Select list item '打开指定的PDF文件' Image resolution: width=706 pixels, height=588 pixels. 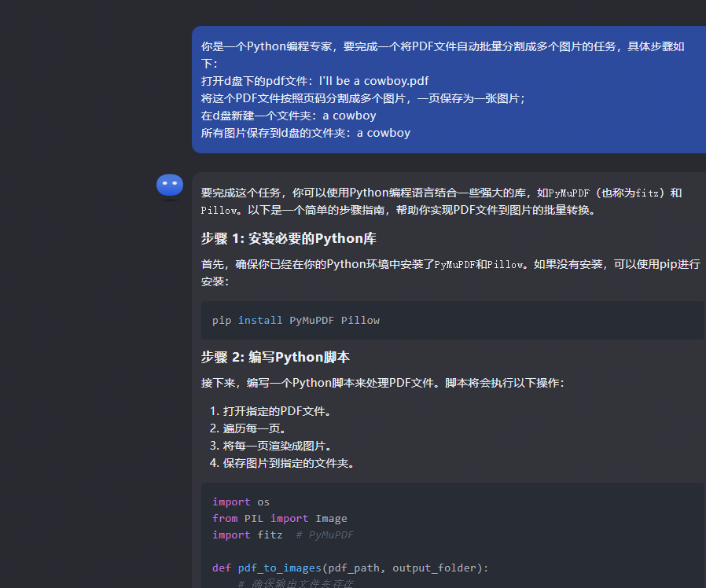pos(281,410)
